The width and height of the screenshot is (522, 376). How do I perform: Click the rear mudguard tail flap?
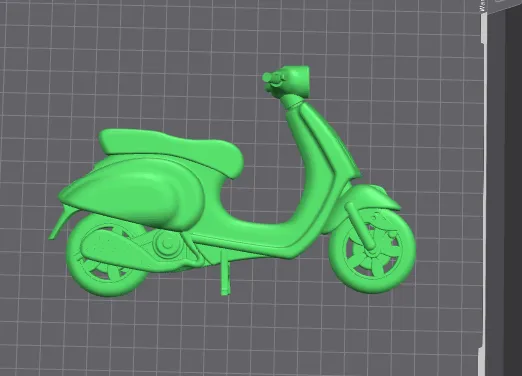61,223
